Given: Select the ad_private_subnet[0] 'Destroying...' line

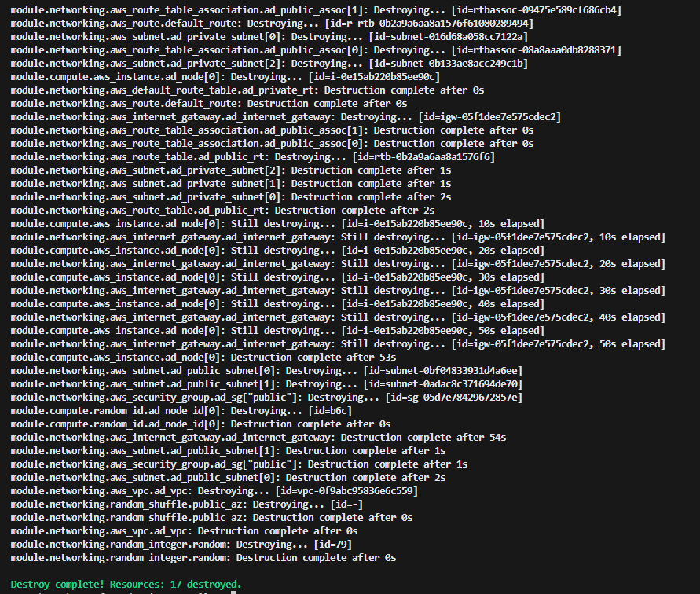Looking at the screenshot, I should click(269, 37).
